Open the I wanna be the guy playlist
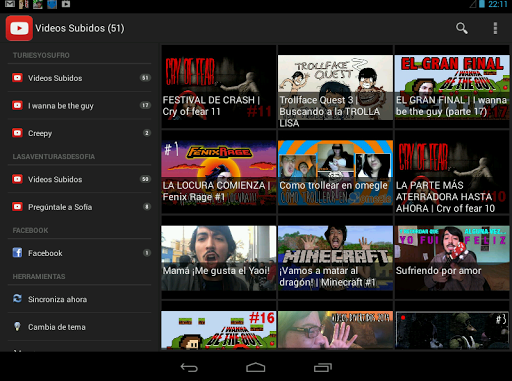This screenshot has width=512, height=381. (79, 106)
